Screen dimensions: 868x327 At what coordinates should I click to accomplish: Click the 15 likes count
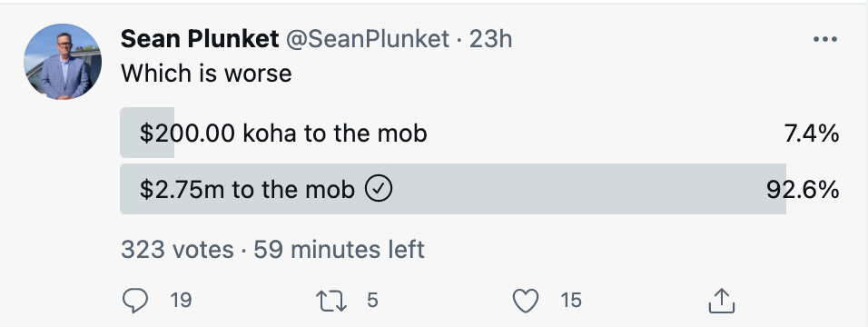click(571, 301)
